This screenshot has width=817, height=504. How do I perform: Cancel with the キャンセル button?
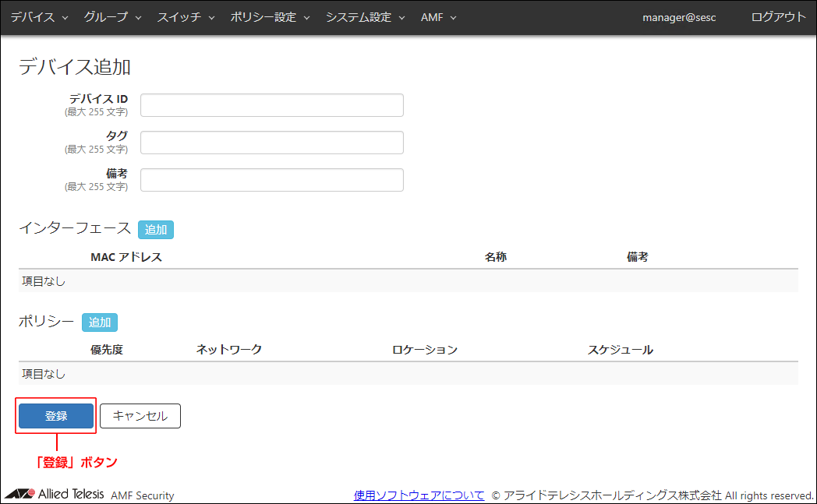point(140,416)
